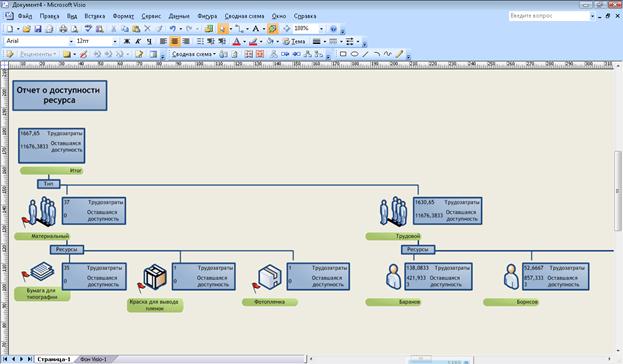Click the Введите вопрос help field
This screenshot has height=364, width=623.
[x=549, y=16]
